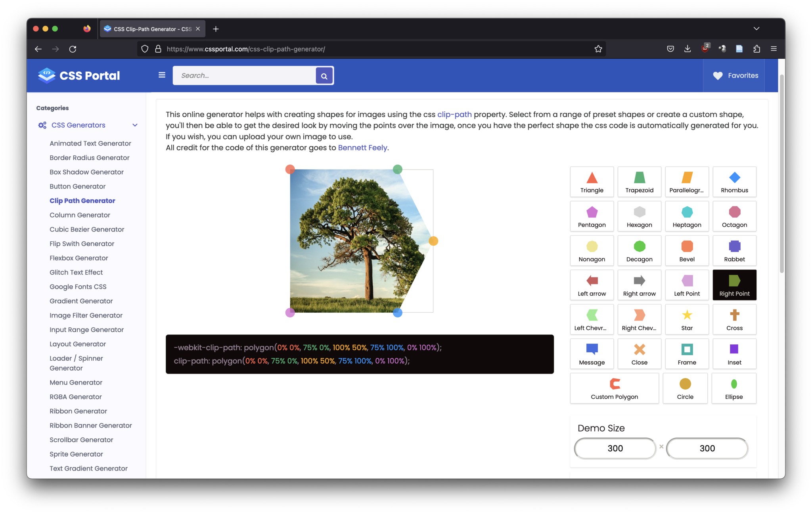Select the Triangle shape preset
812x514 pixels.
coord(592,182)
